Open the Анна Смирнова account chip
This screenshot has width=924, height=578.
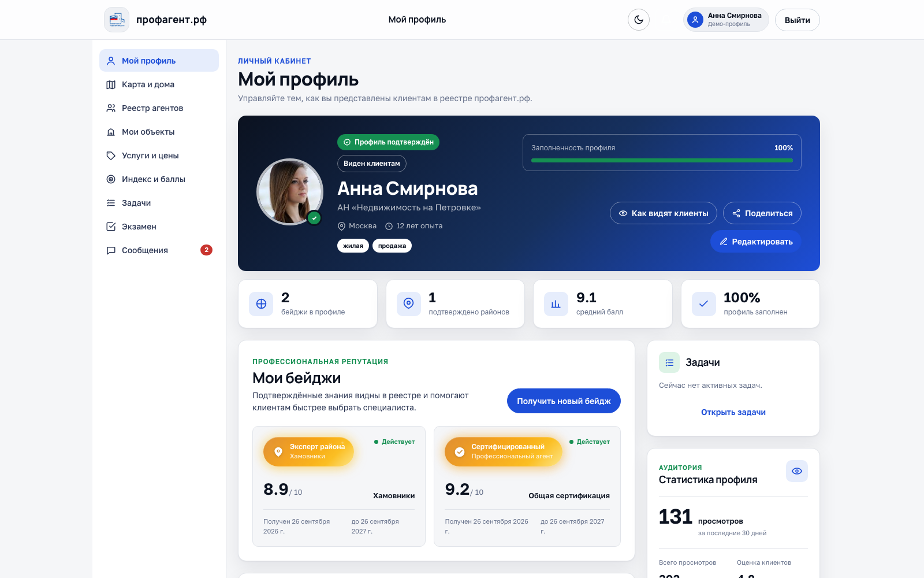click(726, 20)
